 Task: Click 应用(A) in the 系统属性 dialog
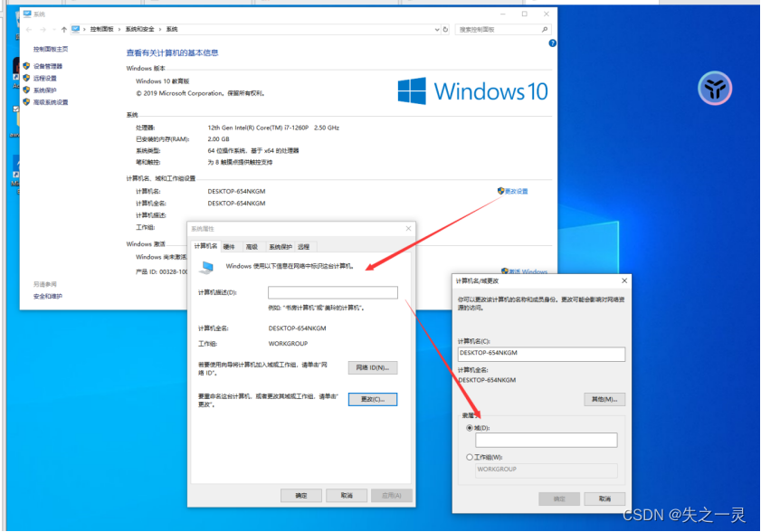[392, 496]
